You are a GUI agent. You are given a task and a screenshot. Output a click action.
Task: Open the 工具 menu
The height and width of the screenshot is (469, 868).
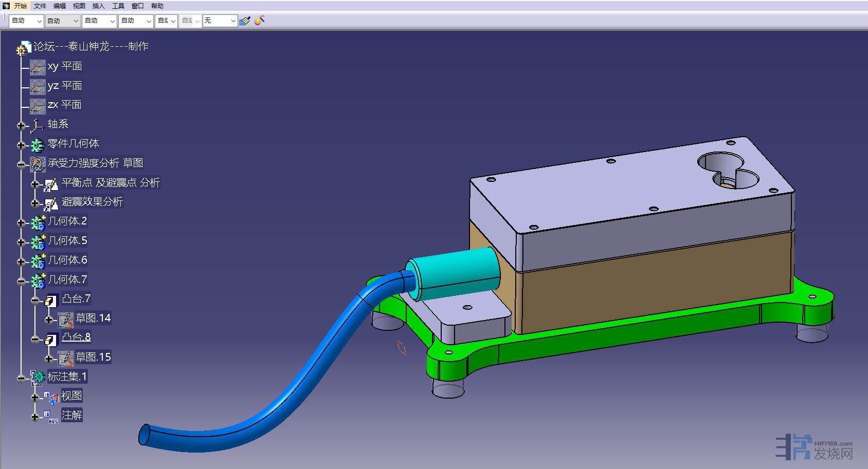point(118,6)
